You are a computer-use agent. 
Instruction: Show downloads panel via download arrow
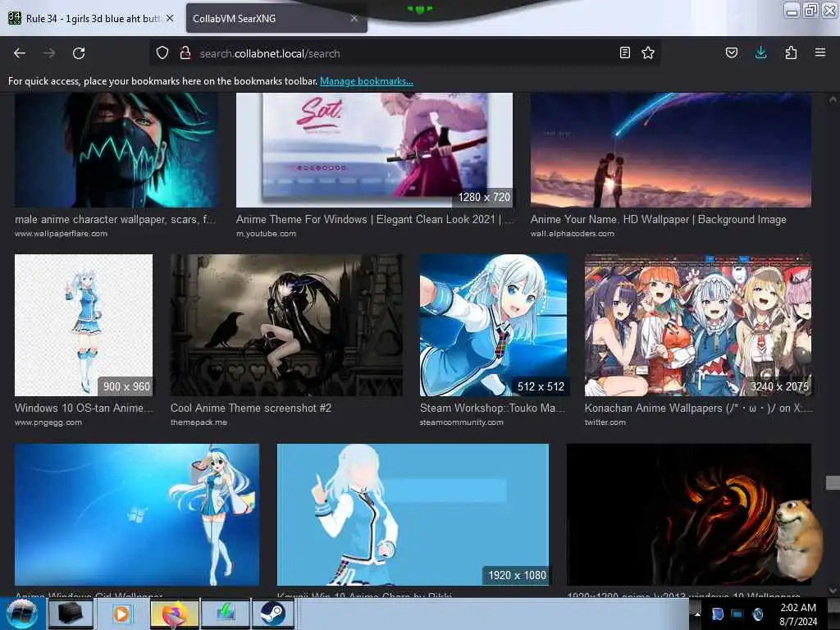click(760, 52)
